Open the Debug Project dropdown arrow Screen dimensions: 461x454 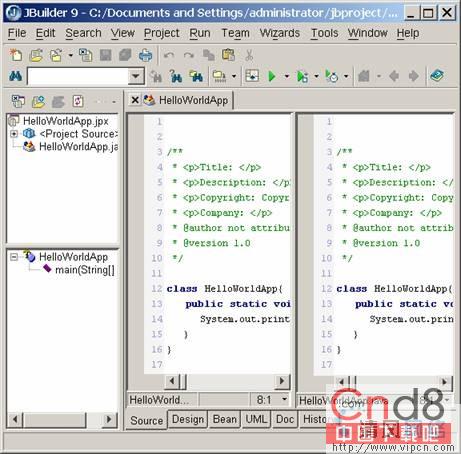coord(316,76)
